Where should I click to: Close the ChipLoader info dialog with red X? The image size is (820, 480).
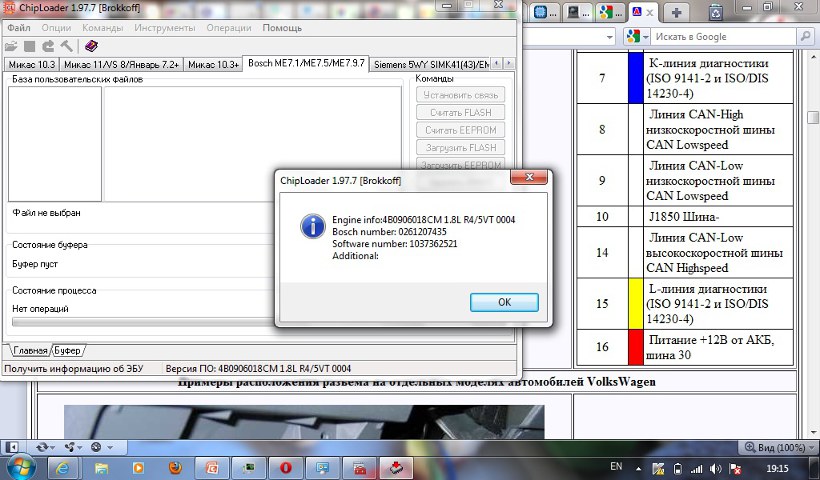pos(529,177)
